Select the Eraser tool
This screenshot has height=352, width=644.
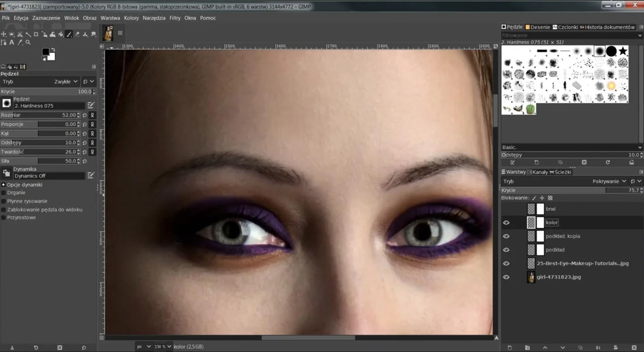pyautogui.click(x=77, y=34)
